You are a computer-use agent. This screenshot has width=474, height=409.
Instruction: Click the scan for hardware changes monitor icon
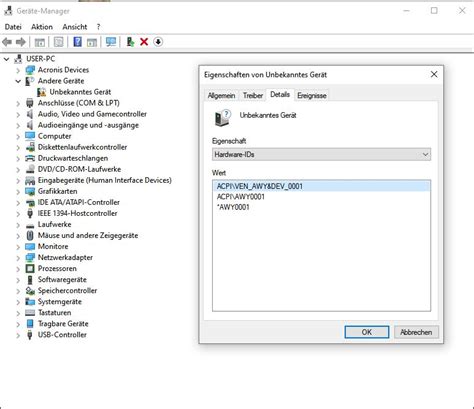coord(111,42)
